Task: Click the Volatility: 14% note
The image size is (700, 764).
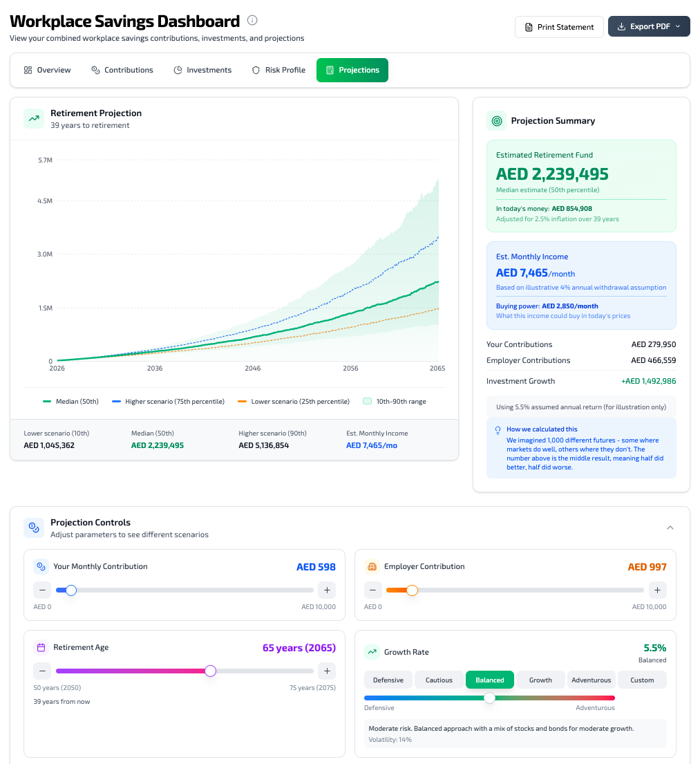Action: (390, 740)
